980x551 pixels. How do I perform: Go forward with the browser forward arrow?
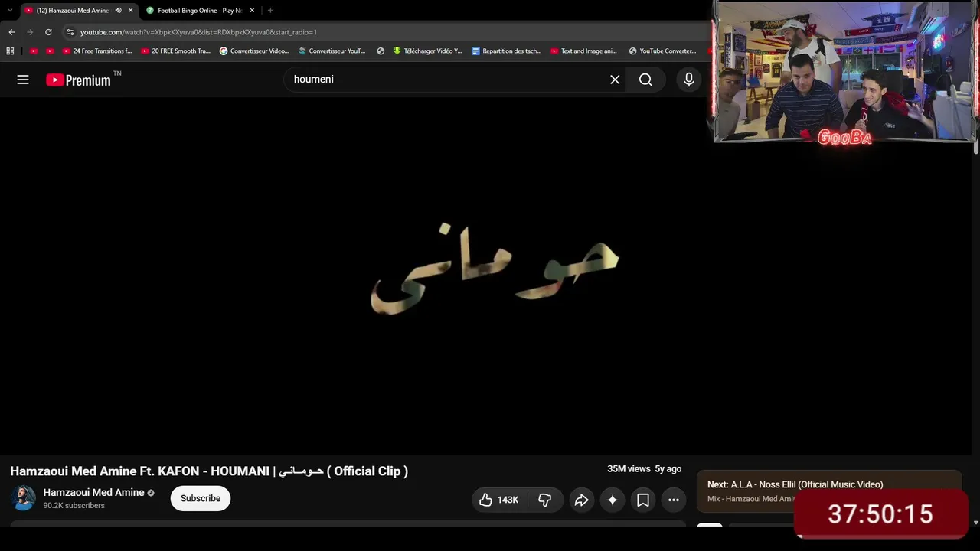[30, 32]
